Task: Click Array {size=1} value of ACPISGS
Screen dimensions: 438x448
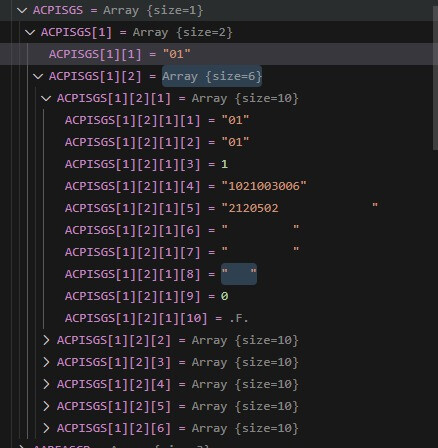Action: (153, 10)
